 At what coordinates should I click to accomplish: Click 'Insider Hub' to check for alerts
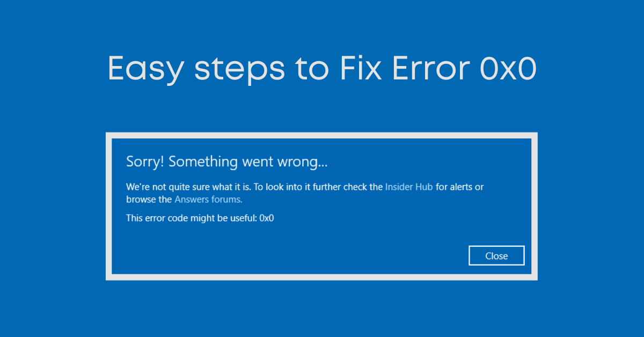(409, 187)
